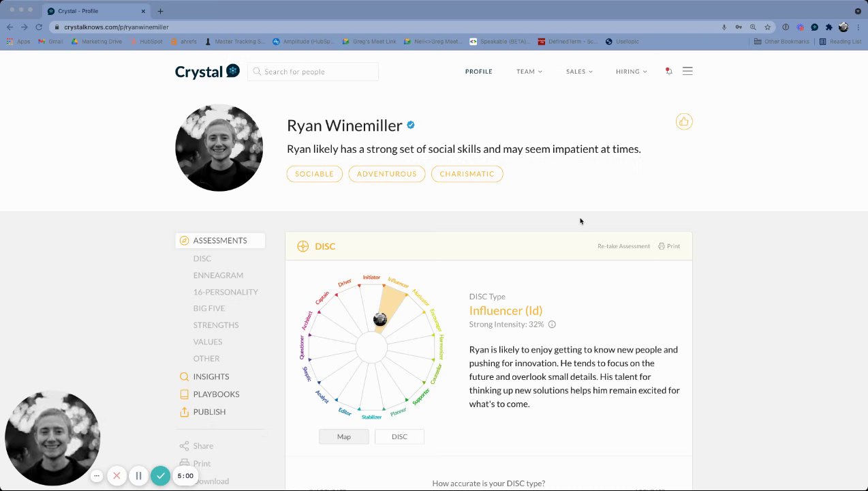Go to STRENGTHS in the sidebar
This screenshot has width=868, height=491.
pyautogui.click(x=216, y=325)
